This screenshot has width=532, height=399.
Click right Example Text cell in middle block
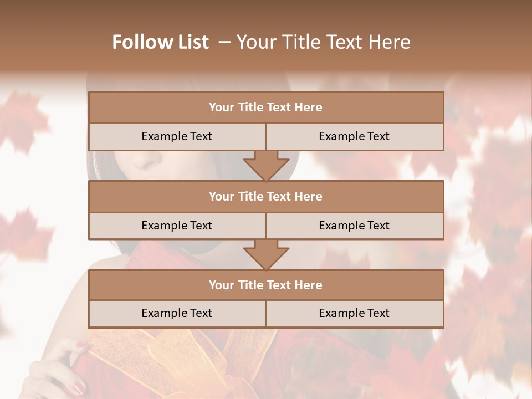point(354,226)
